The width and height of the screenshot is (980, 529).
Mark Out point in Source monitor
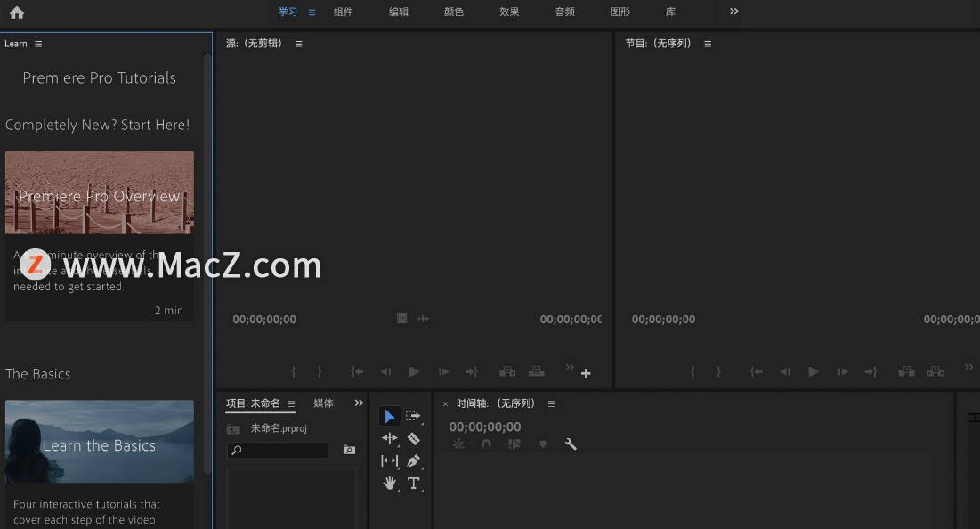320,371
